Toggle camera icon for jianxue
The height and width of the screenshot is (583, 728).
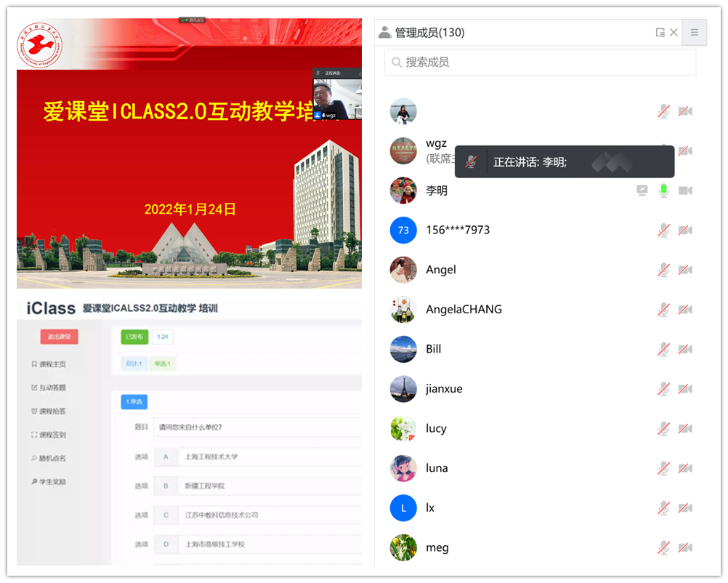(685, 389)
